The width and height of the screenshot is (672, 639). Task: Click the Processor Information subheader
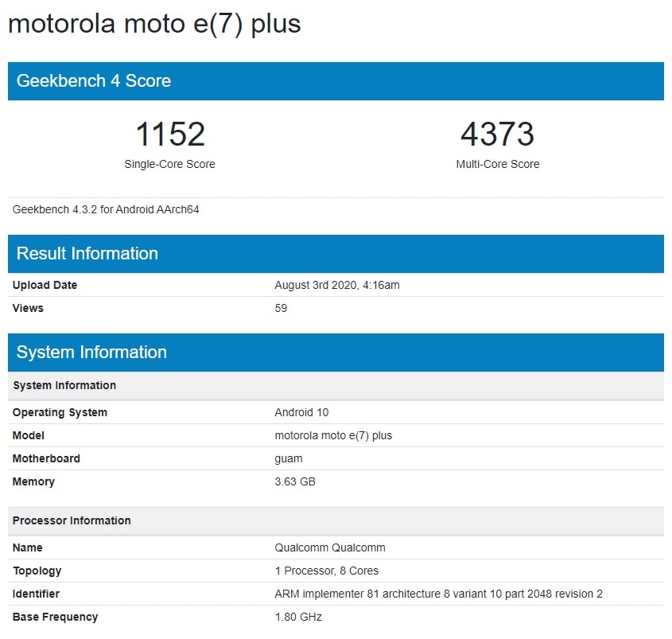click(x=336, y=521)
